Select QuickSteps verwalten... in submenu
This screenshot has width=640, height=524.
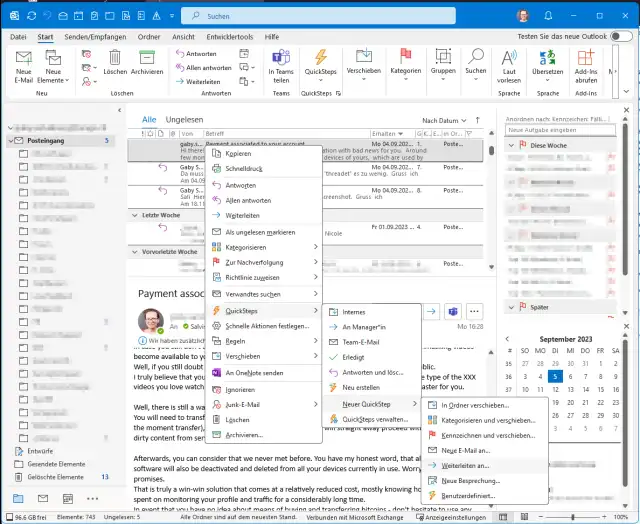[x=371, y=419]
